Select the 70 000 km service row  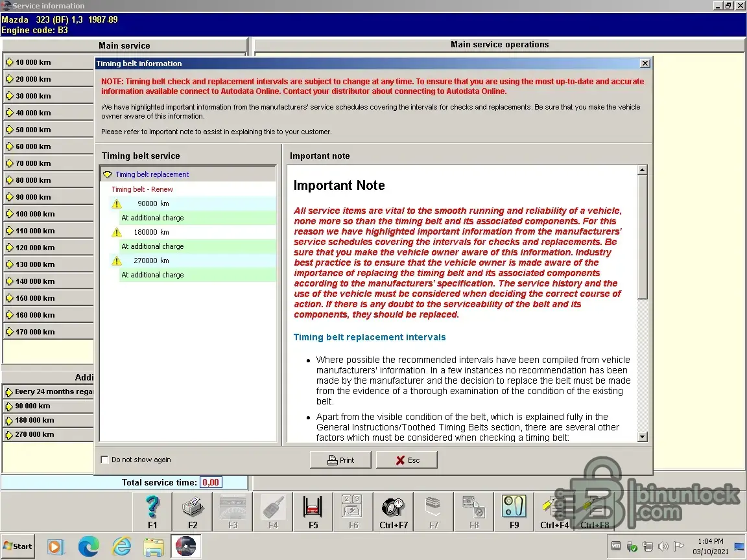(x=49, y=163)
